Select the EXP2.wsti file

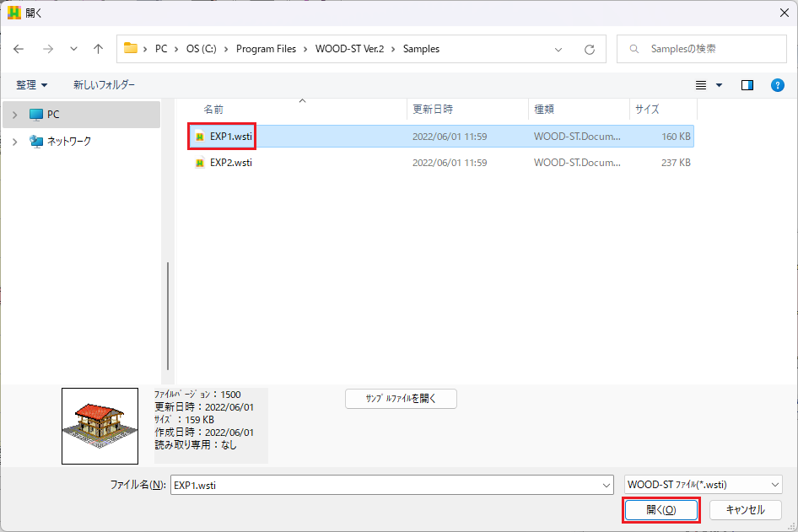pos(230,163)
